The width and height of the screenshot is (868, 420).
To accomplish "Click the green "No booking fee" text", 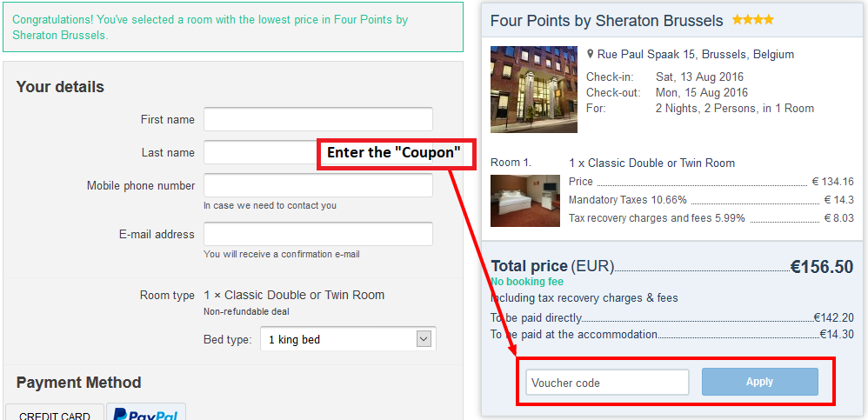I will 527,282.
